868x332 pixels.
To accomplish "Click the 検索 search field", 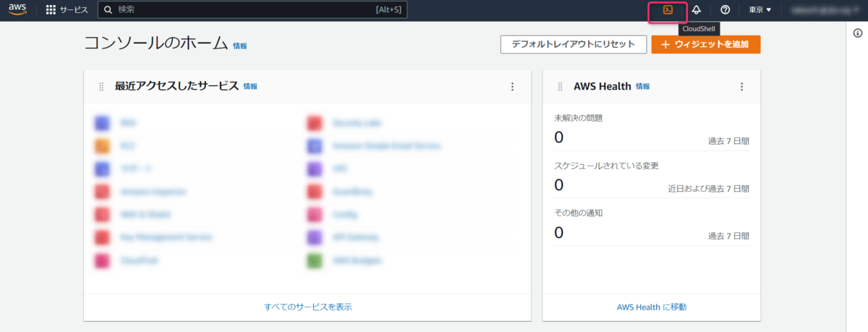I will point(253,10).
